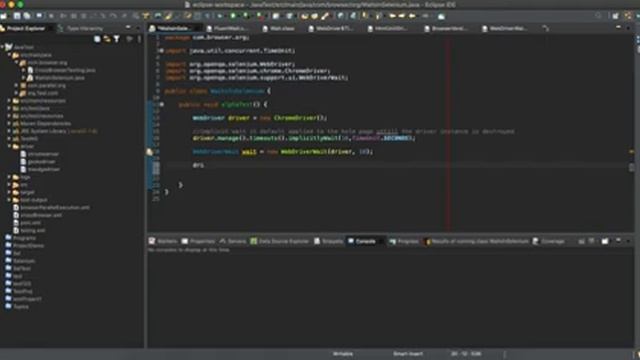The width and height of the screenshot is (640, 360).
Task: Expand the JRE System Library node
Action: point(9,131)
